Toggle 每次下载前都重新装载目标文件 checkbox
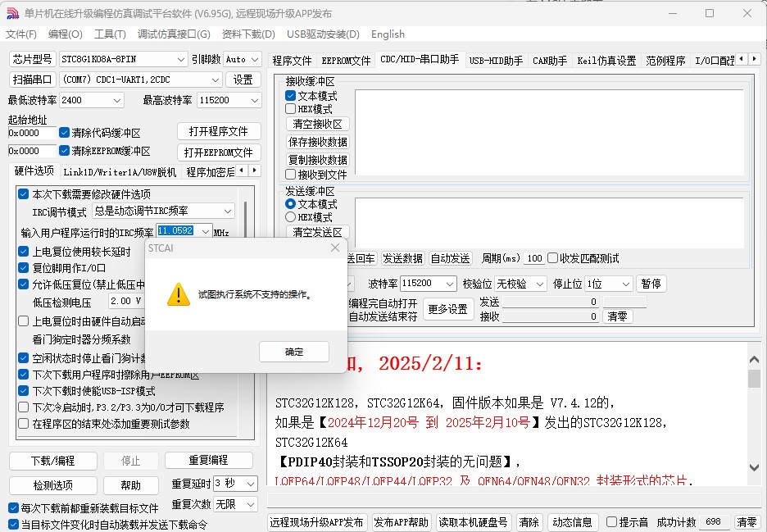Image resolution: width=767 pixels, height=532 pixels. coord(14,508)
